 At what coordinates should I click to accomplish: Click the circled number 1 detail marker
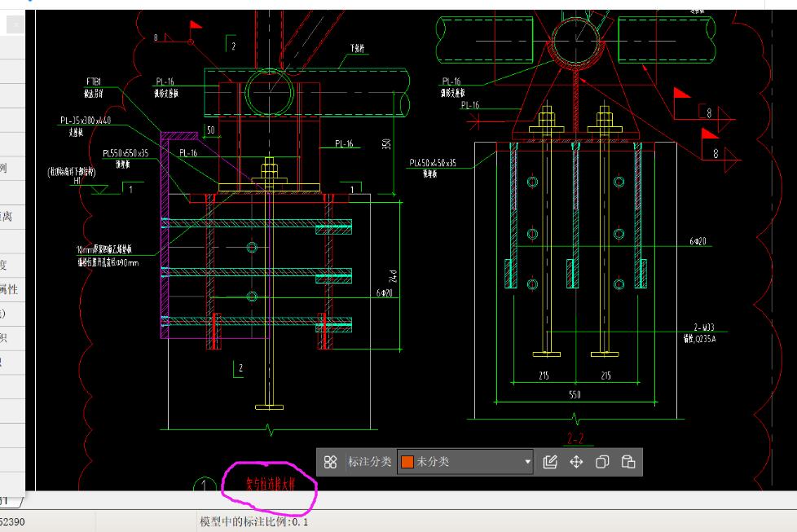pyautogui.click(x=205, y=486)
